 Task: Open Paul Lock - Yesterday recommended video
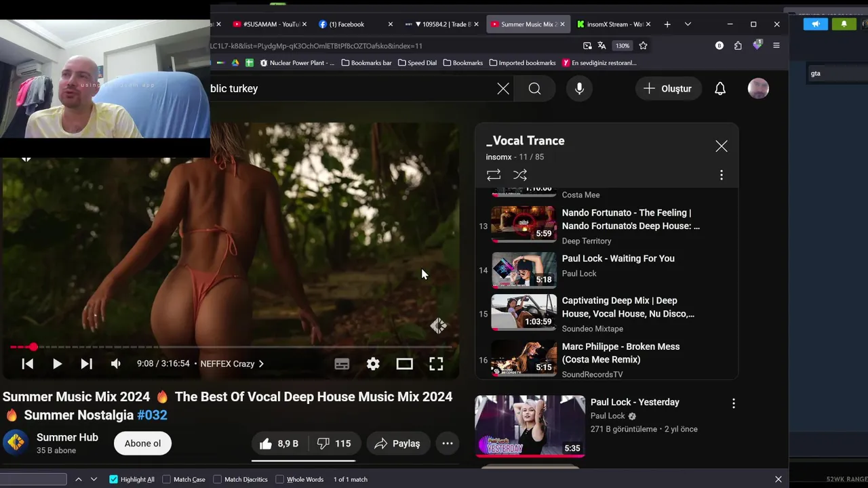(x=635, y=402)
